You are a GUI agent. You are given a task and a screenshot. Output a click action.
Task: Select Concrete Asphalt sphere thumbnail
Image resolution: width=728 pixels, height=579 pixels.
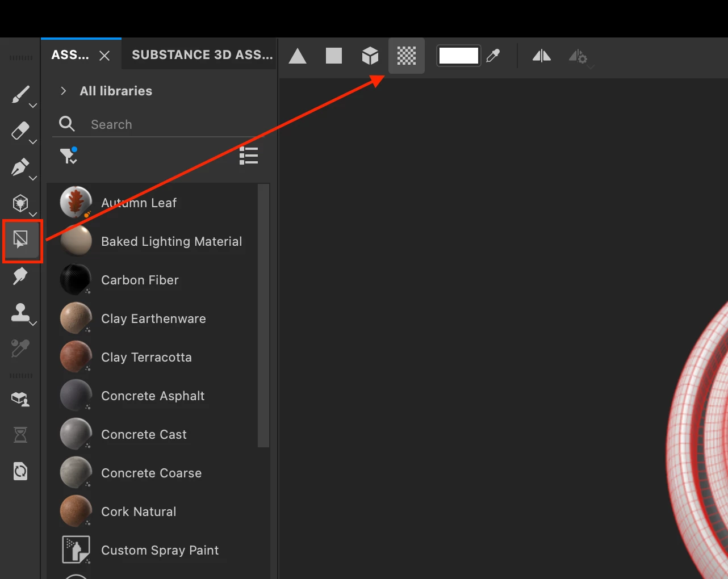tap(76, 395)
